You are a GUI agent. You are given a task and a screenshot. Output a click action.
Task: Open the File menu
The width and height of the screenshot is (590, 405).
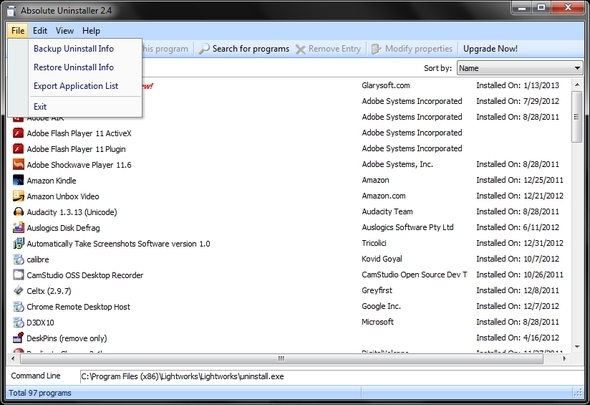click(18, 30)
